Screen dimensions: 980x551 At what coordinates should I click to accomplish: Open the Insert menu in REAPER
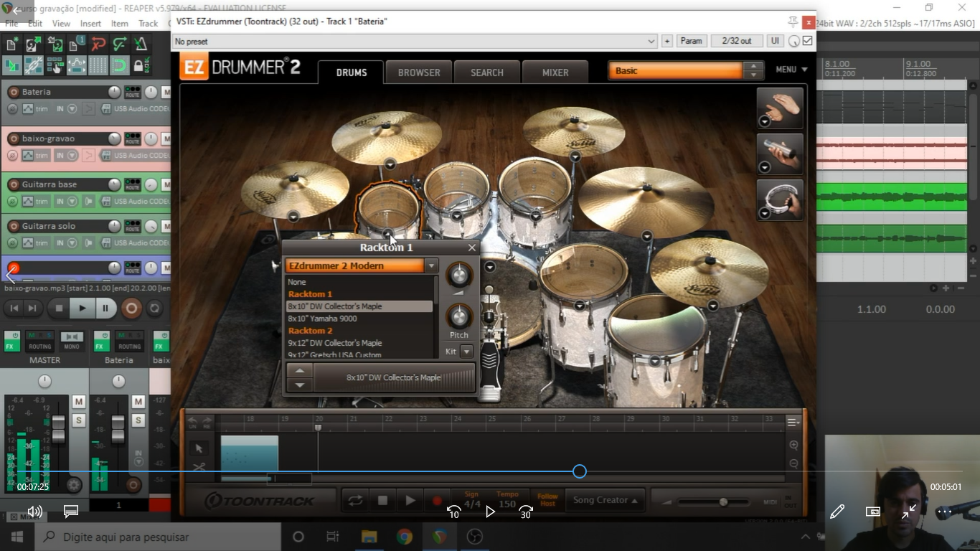(x=90, y=24)
